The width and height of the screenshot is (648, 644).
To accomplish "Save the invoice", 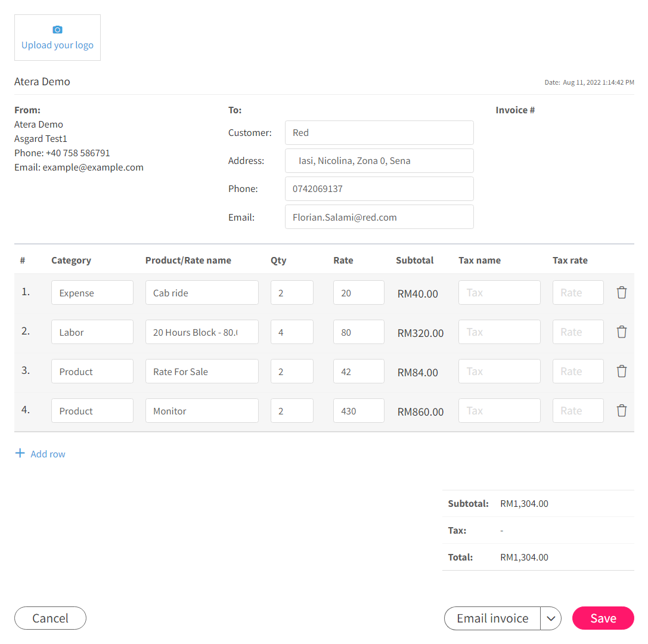I will (x=603, y=618).
